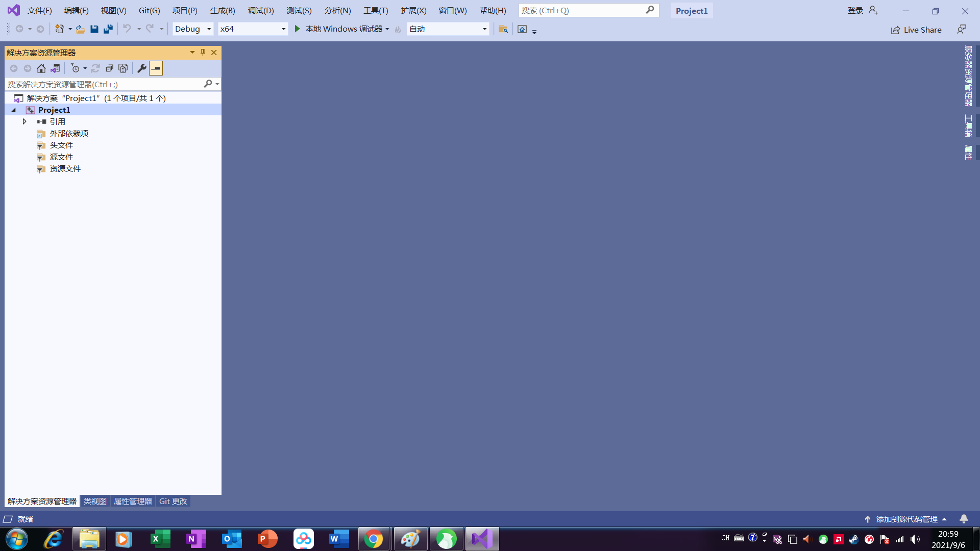Click the Undo arrow in the toolbar

[127, 29]
